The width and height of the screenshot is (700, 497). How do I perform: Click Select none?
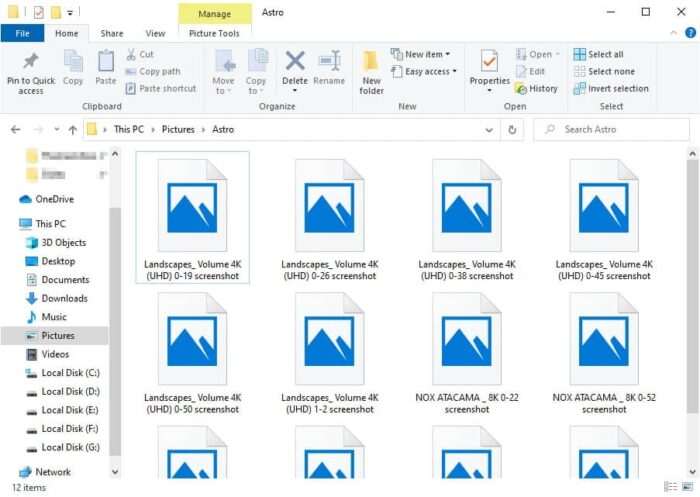(x=604, y=71)
